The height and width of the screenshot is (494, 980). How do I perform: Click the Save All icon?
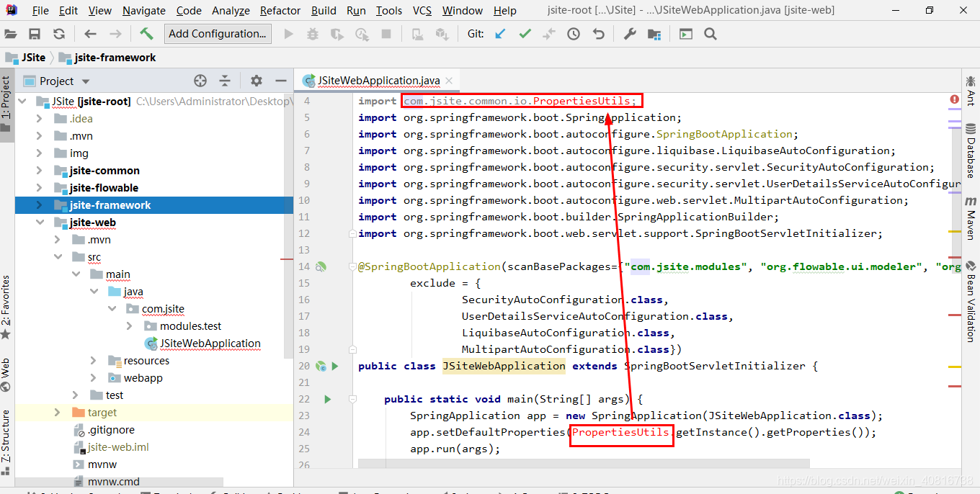tap(35, 34)
